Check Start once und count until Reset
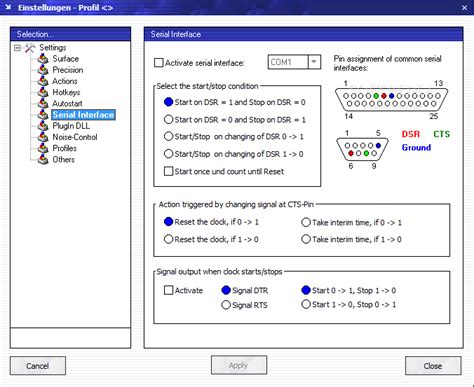 pos(169,171)
